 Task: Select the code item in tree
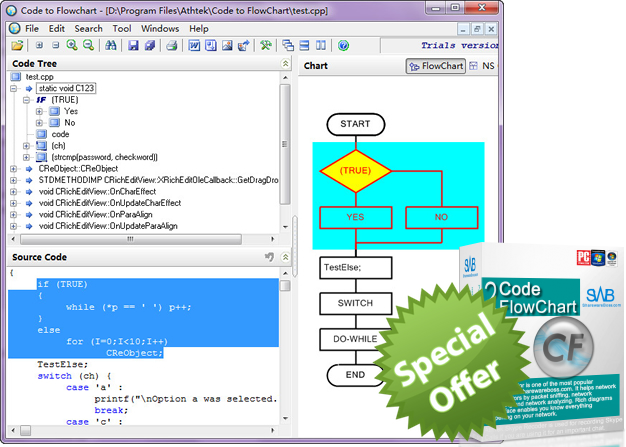pos(60,134)
